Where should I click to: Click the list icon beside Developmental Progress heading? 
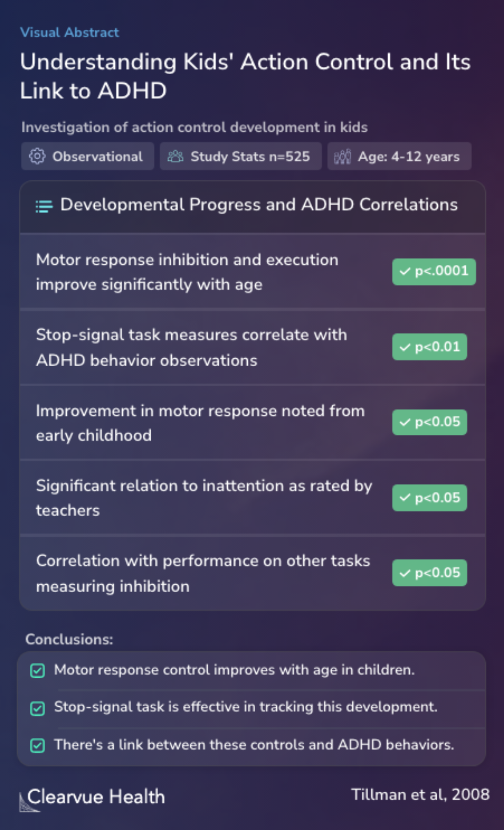(44, 206)
